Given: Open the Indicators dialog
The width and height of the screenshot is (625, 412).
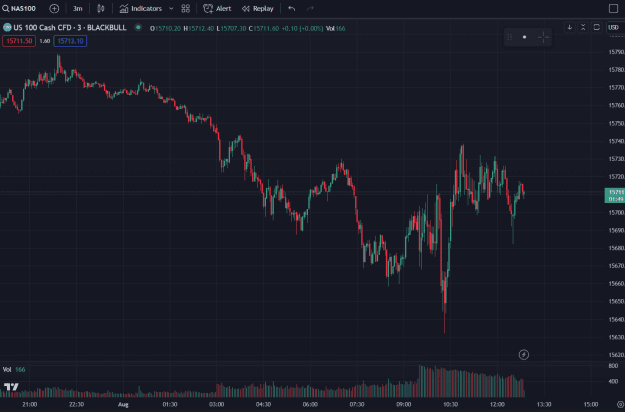Looking at the screenshot, I should click(141, 8).
